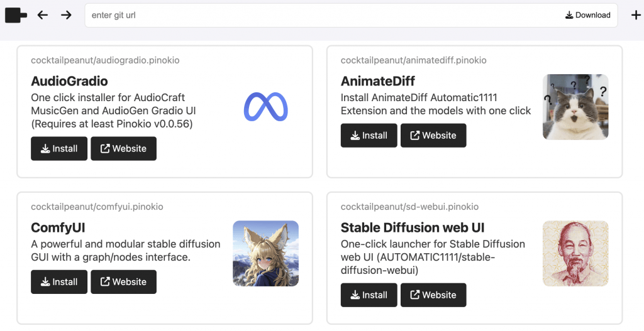Screen dimensions: 644x331
Task: Open the AudioGradio Website
Action: tap(124, 148)
